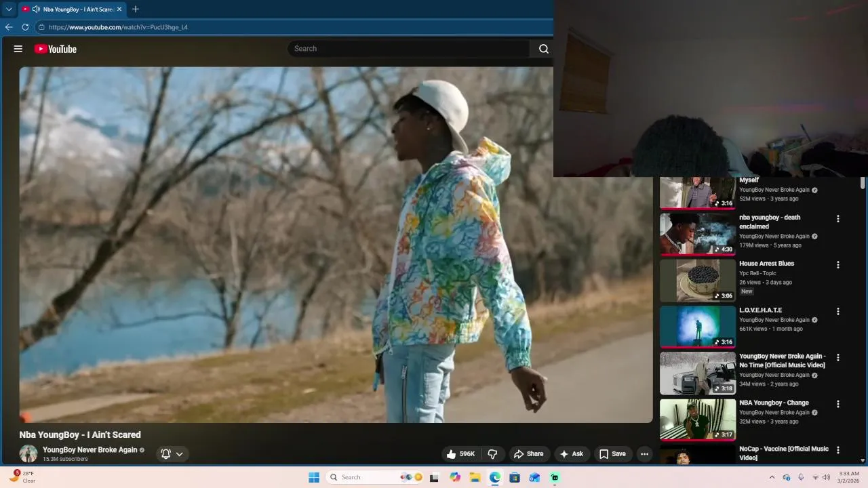Image resolution: width=868 pixels, height=488 pixels.
Task: Click the Windows taskbar Search box
Action: pyautogui.click(x=376, y=477)
